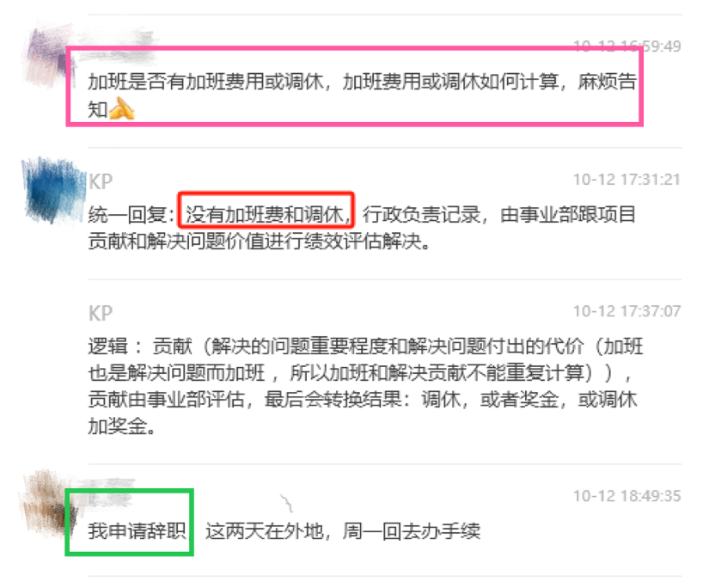This screenshot has width=715, height=588.
Task: Click KP's message starting with 统一回复
Action: (362, 228)
